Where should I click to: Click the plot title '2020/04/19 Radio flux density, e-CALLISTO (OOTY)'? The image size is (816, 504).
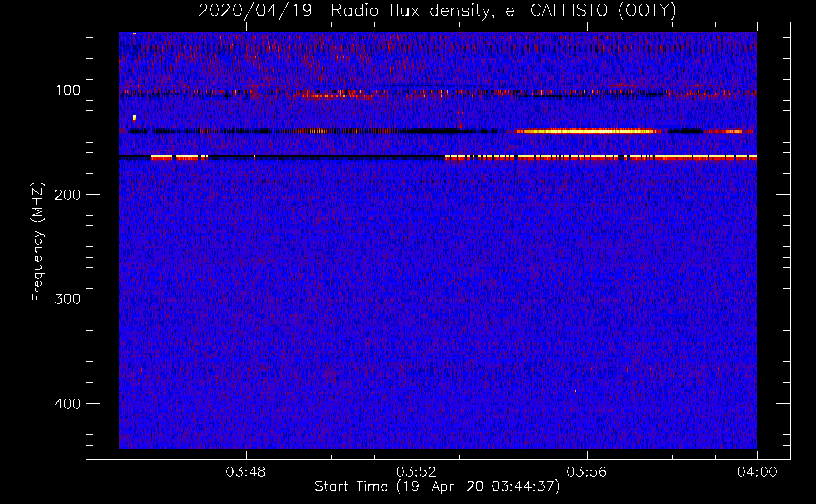437,10
